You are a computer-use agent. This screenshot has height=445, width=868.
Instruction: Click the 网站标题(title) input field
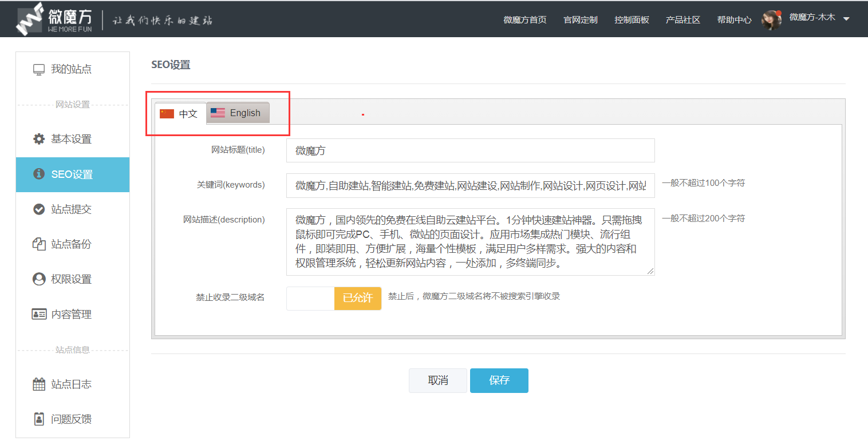[x=470, y=150]
